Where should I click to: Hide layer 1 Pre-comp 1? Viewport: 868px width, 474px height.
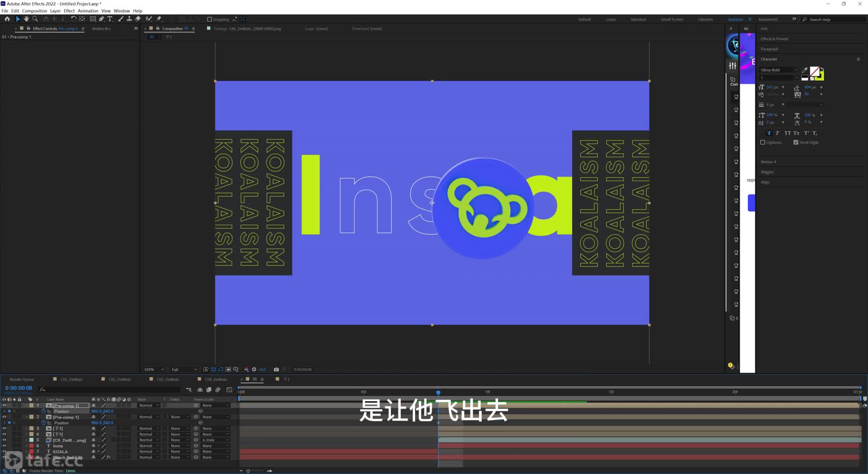tap(4, 406)
